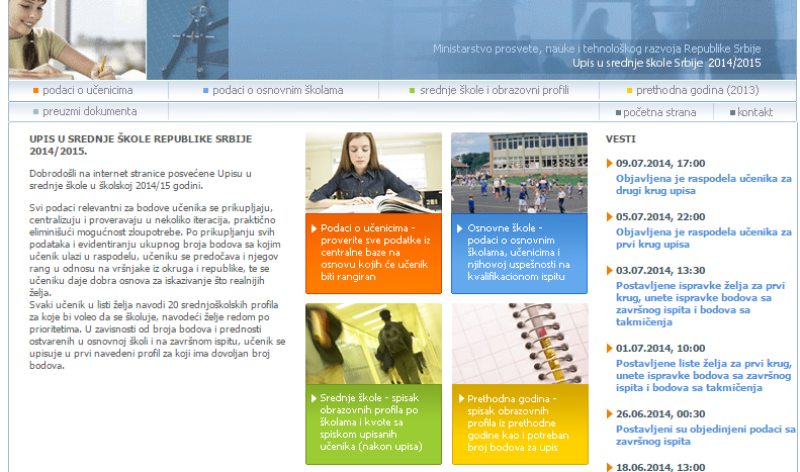Open the orange 'Podaci o učenicima' card

tap(373, 253)
